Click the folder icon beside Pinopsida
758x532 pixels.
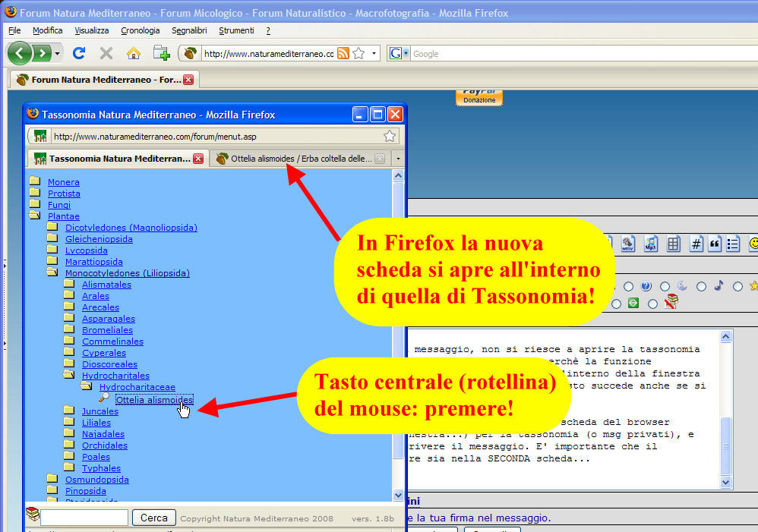point(52,490)
